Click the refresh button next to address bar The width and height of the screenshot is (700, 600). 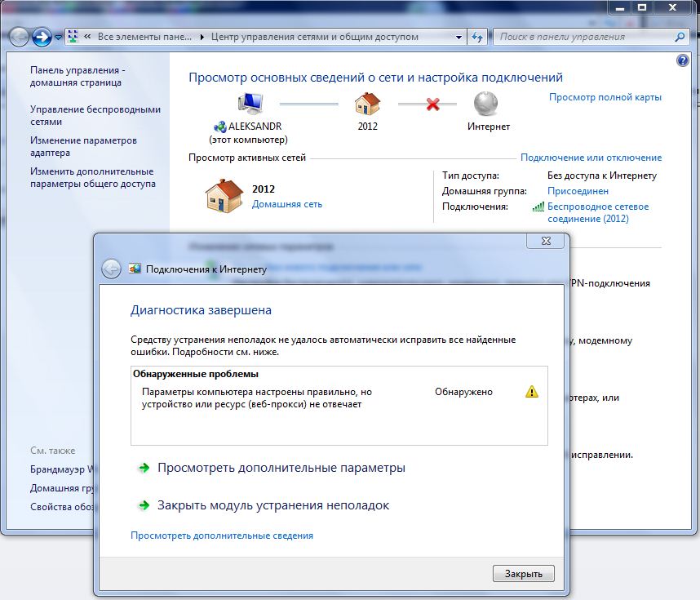(x=478, y=37)
